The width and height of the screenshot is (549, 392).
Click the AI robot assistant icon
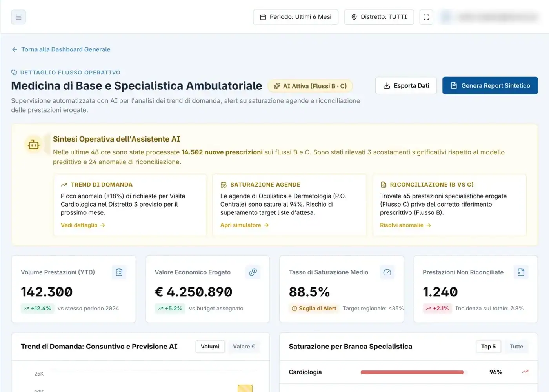coord(34,145)
